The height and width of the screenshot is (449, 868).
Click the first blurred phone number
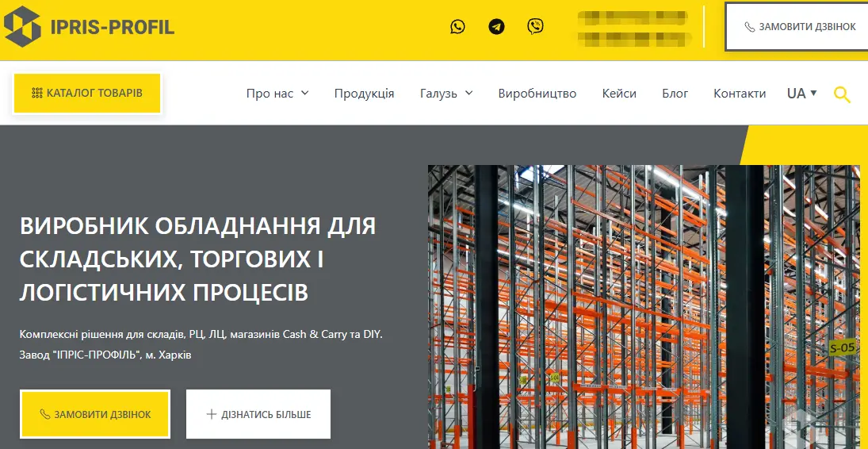tap(633, 17)
